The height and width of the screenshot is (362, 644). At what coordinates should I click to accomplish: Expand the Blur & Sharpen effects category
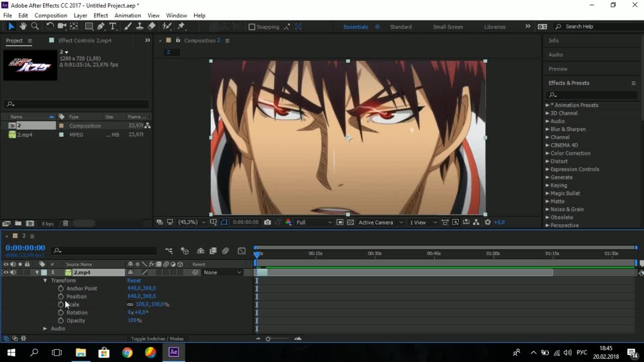point(547,129)
